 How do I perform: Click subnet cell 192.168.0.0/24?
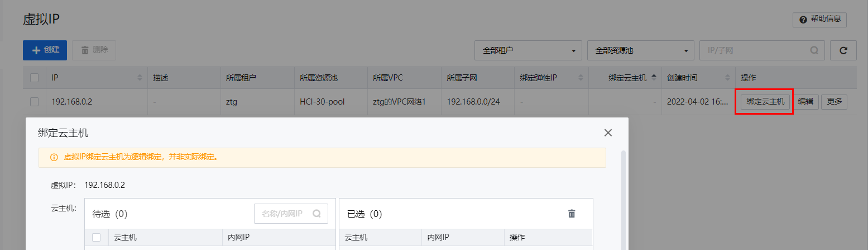(x=474, y=102)
